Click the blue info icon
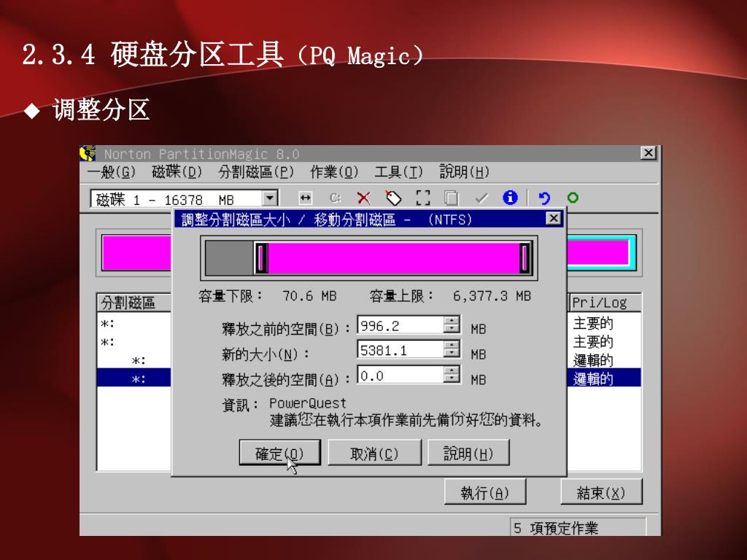 (510, 197)
